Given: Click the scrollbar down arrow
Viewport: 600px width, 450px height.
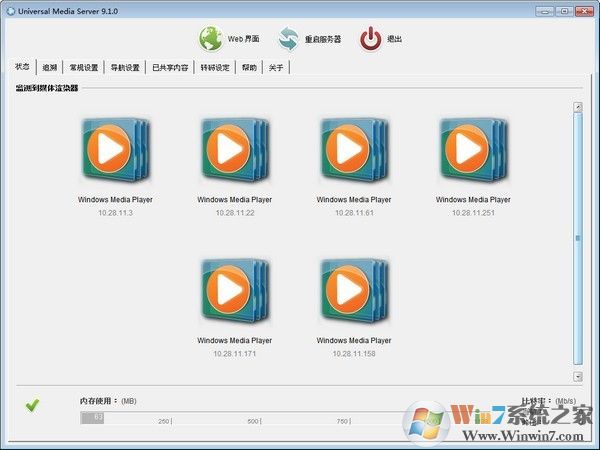Looking at the screenshot, I should (578, 377).
